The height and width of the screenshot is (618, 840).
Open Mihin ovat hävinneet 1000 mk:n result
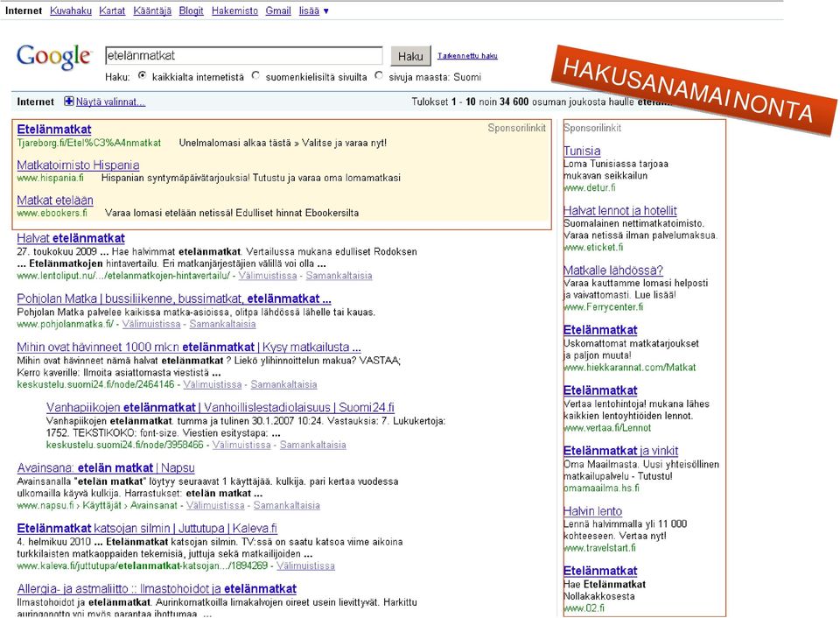point(189,348)
